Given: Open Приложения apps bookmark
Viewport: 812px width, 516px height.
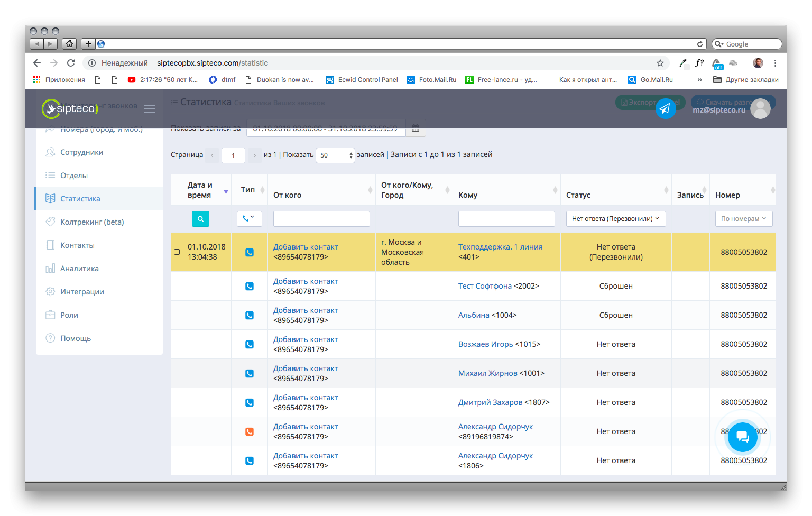Looking at the screenshot, I should (x=59, y=80).
